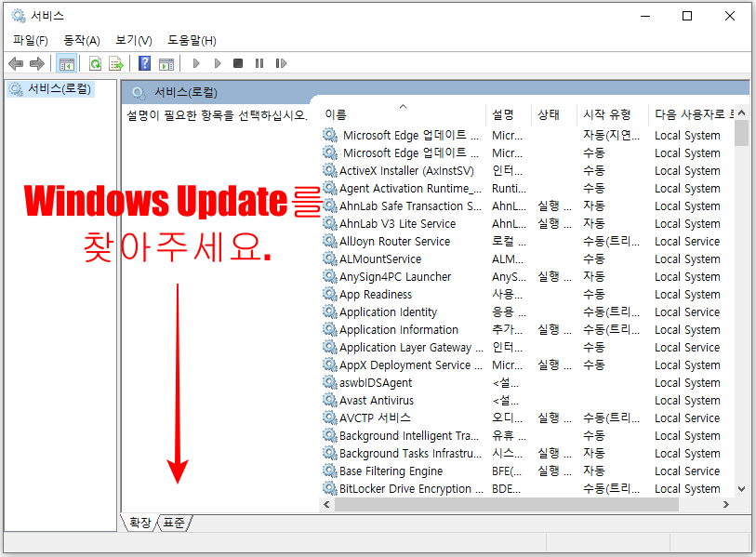Click the vertical scrollbar down arrow

tap(741, 489)
